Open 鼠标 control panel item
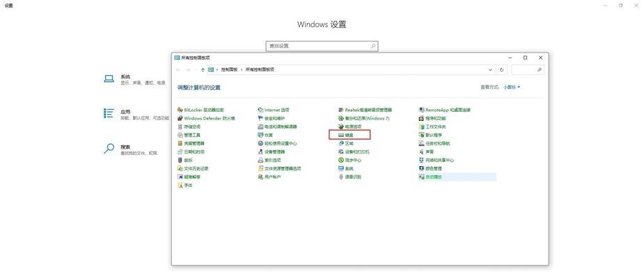 point(184,161)
